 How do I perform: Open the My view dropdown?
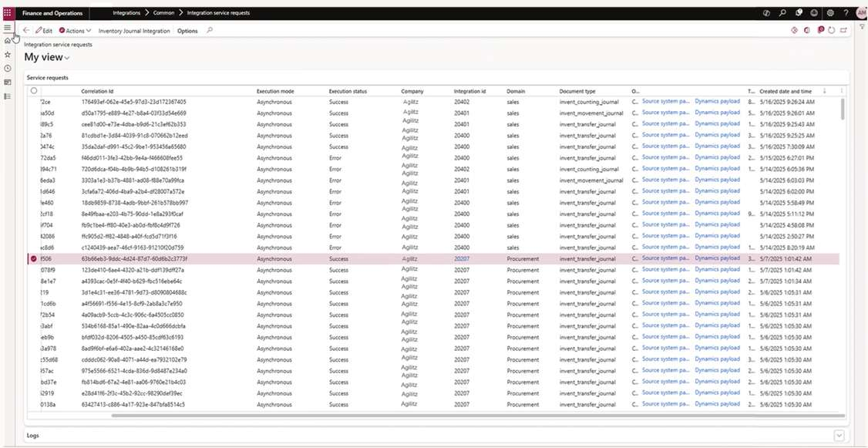(x=47, y=57)
